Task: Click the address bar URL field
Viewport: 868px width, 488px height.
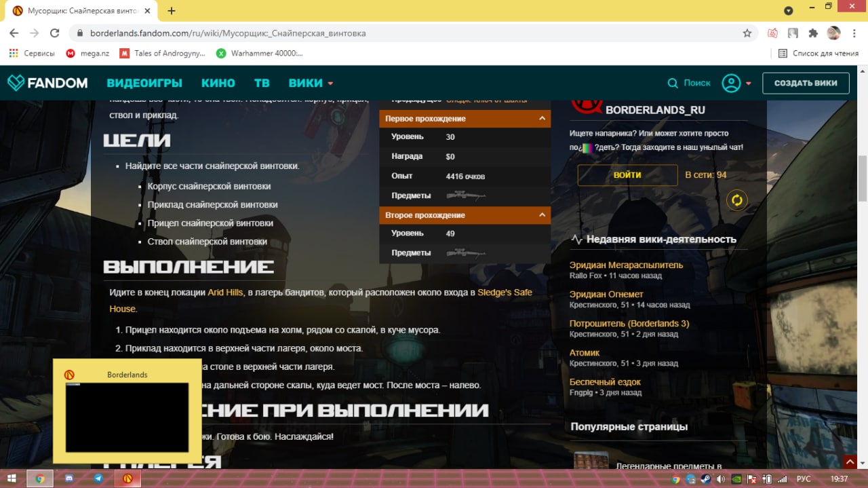Action: click(407, 33)
